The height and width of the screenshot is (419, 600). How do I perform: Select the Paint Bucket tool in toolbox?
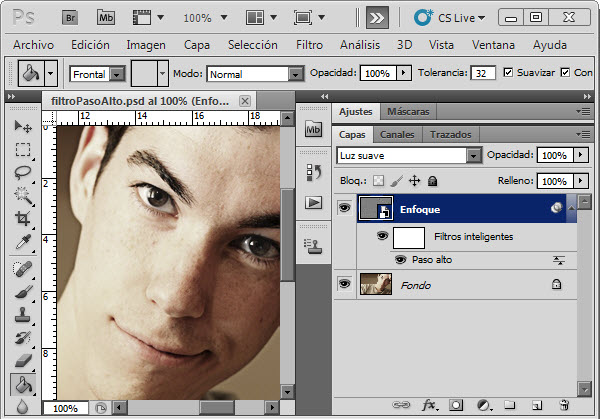point(23,385)
